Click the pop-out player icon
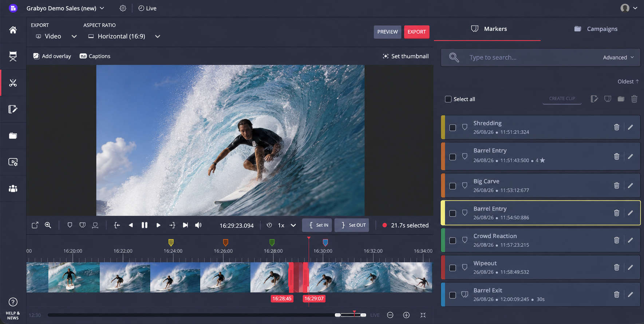This screenshot has width=644, height=324. [x=35, y=225]
